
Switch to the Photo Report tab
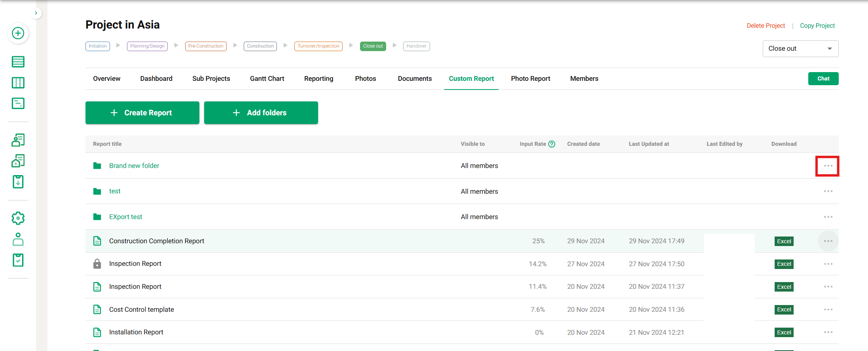(530, 79)
